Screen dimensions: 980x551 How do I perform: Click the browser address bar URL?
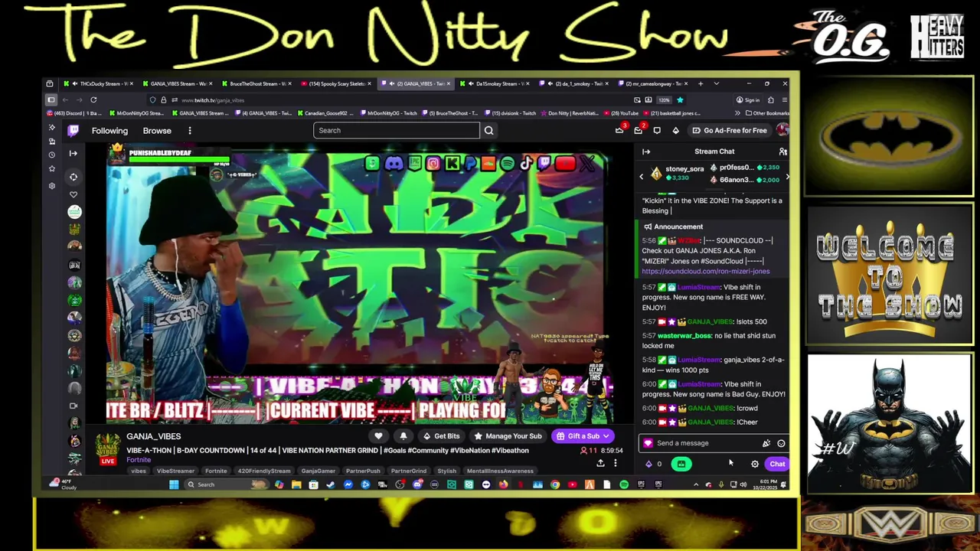click(x=213, y=100)
